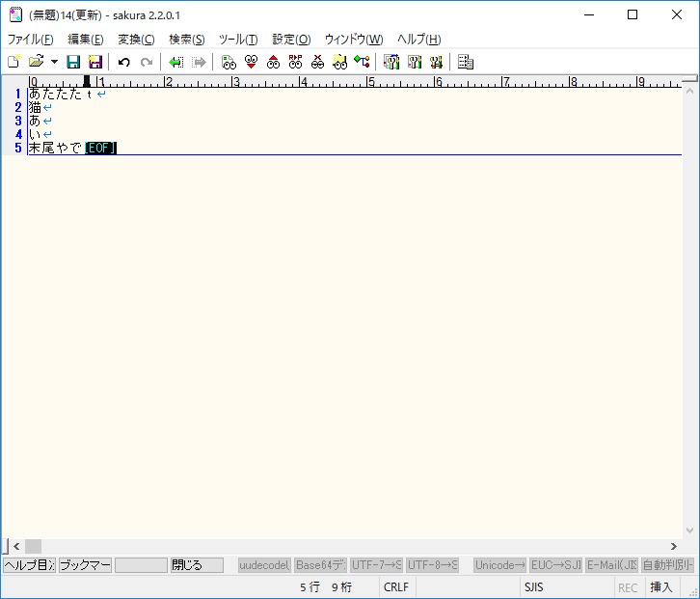Click line number 5 in gutter
Image resolution: width=700 pixels, height=599 pixels.
[18, 148]
